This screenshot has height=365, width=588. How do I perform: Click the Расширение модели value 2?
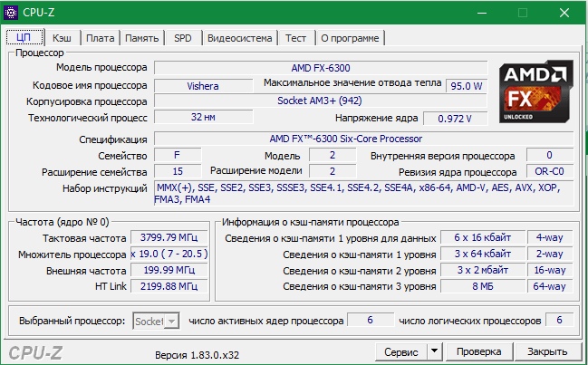coord(333,171)
